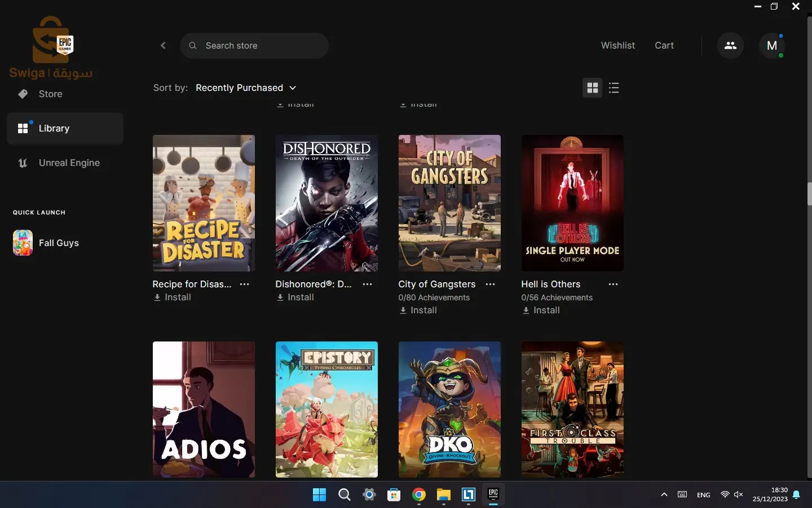
Task: Open Wi-Fi network tray icon
Action: 725,494
